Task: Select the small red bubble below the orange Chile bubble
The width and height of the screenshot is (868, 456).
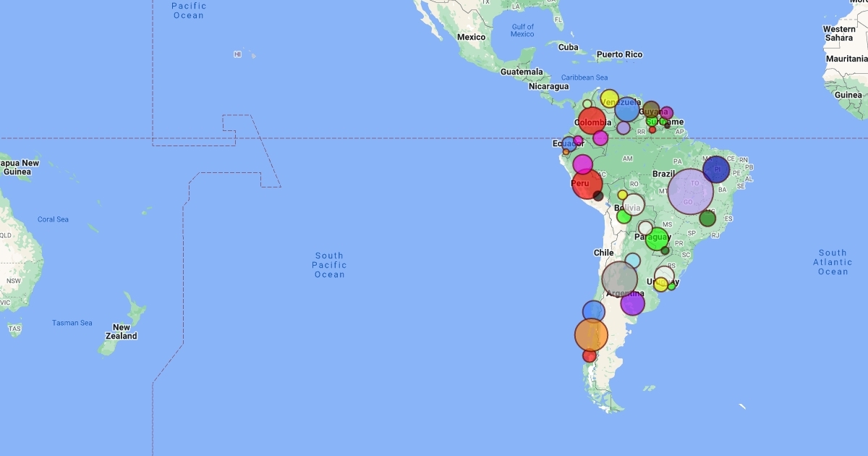Action: 590,356
